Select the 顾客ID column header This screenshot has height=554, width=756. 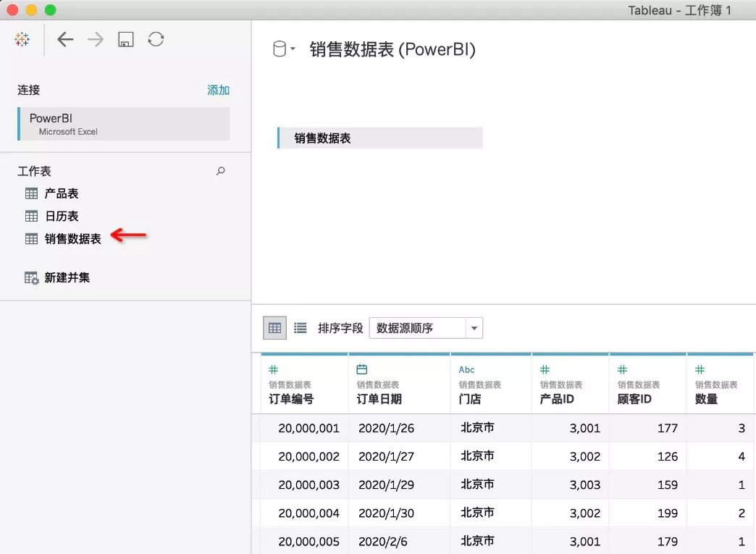(x=634, y=399)
